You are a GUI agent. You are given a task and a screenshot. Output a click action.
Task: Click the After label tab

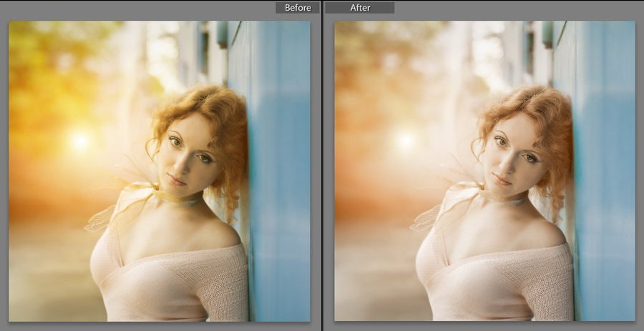coord(360,7)
